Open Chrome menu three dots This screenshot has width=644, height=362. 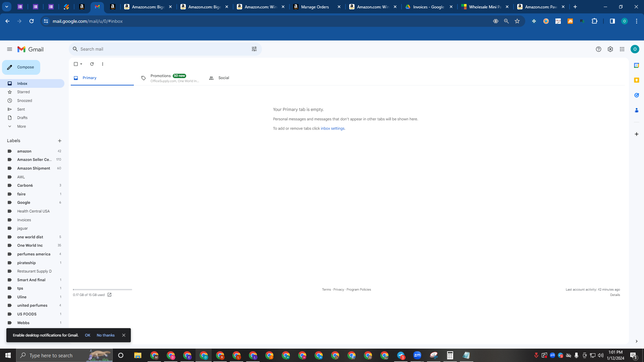point(636,21)
